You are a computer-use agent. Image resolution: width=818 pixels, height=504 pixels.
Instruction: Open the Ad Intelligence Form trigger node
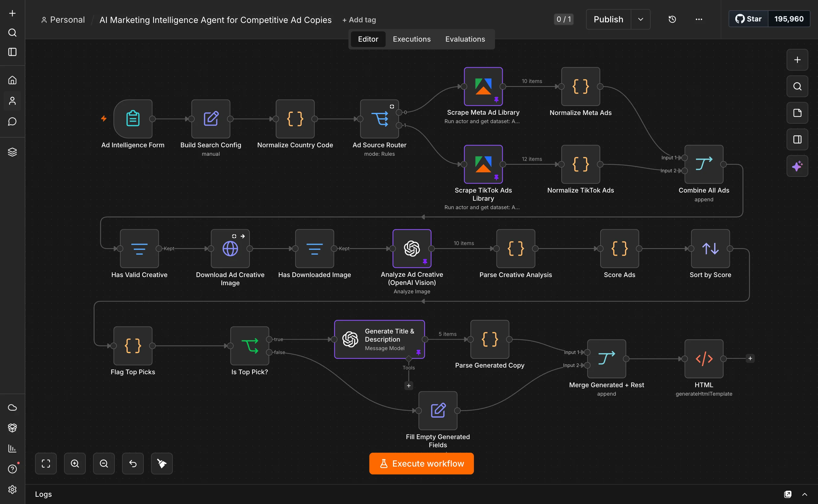[x=133, y=119]
